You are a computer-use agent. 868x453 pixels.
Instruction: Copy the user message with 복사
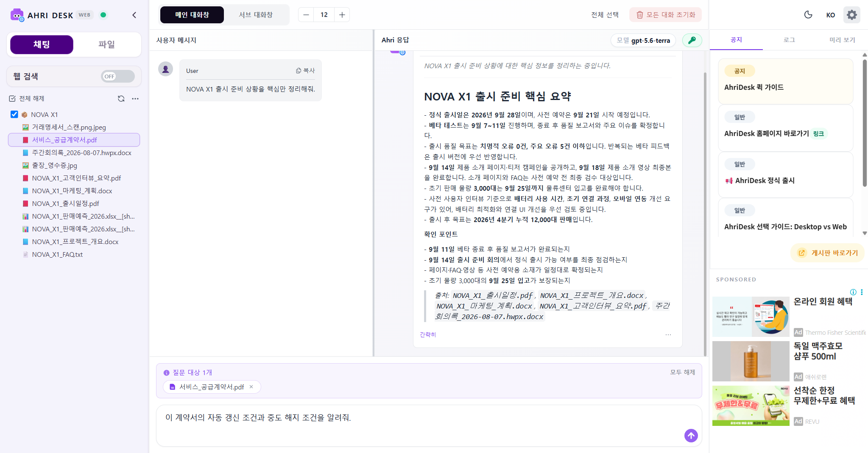(305, 71)
